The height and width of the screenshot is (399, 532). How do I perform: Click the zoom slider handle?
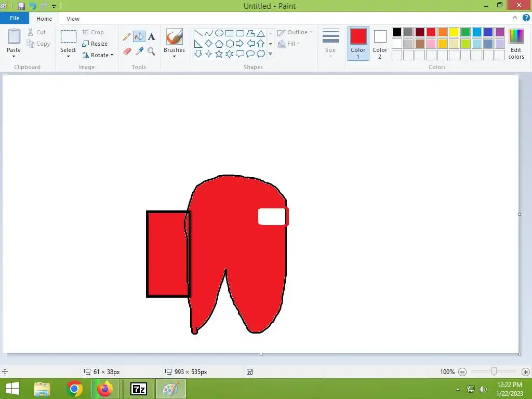point(494,371)
